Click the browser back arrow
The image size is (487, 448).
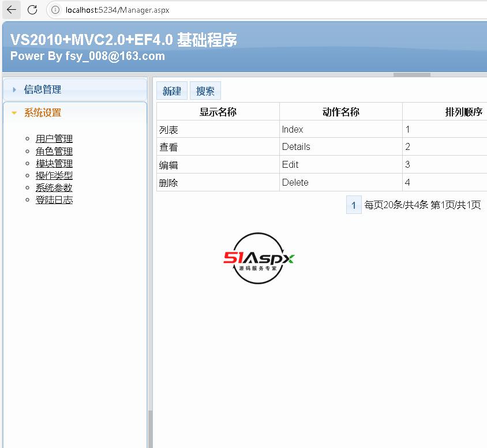(x=12, y=10)
